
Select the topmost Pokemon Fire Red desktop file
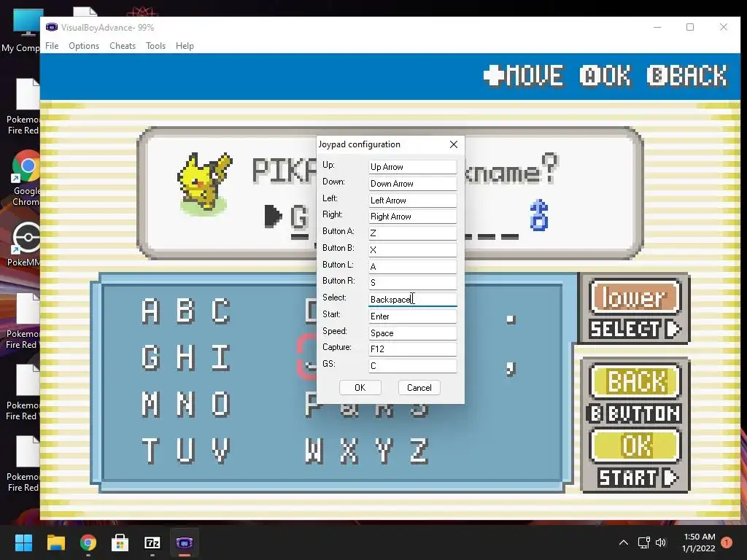click(23, 106)
